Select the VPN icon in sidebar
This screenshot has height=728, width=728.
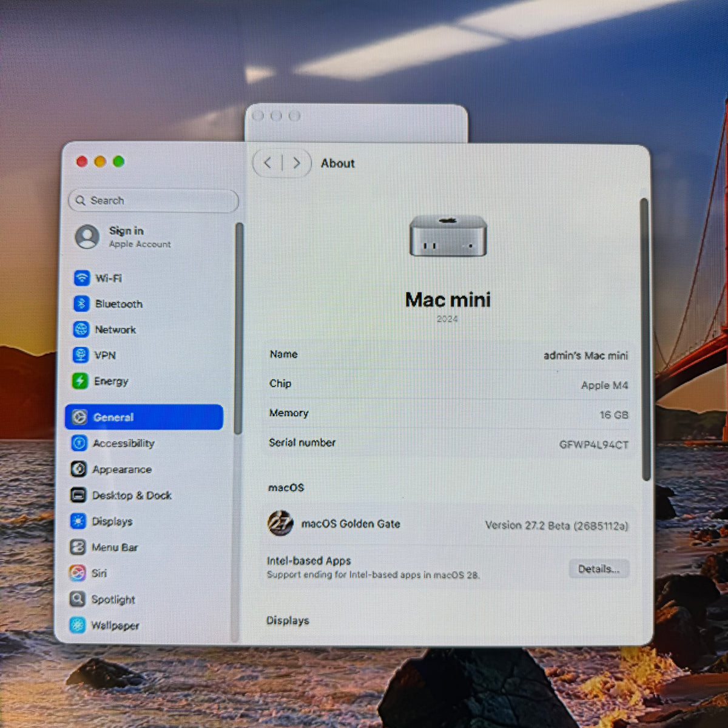pyautogui.click(x=81, y=355)
